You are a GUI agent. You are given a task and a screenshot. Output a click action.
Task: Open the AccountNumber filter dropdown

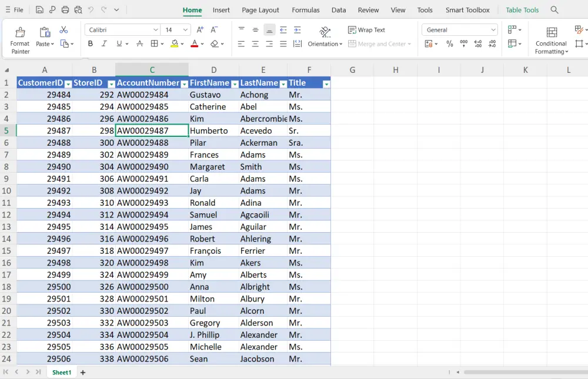(x=184, y=84)
